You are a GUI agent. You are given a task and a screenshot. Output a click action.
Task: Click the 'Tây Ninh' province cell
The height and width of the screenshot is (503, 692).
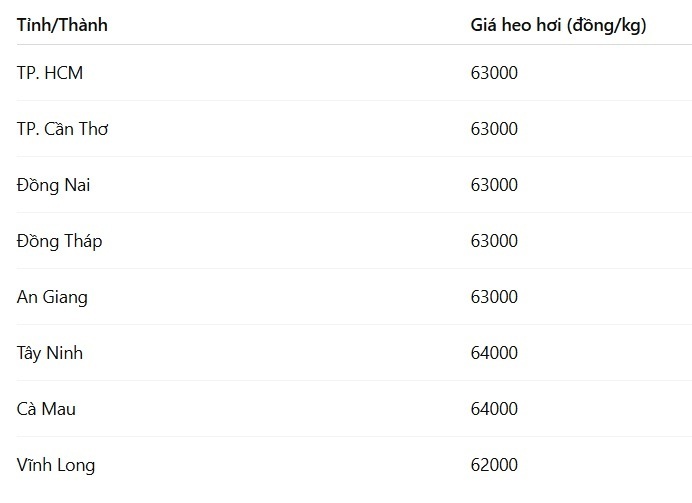point(50,353)
